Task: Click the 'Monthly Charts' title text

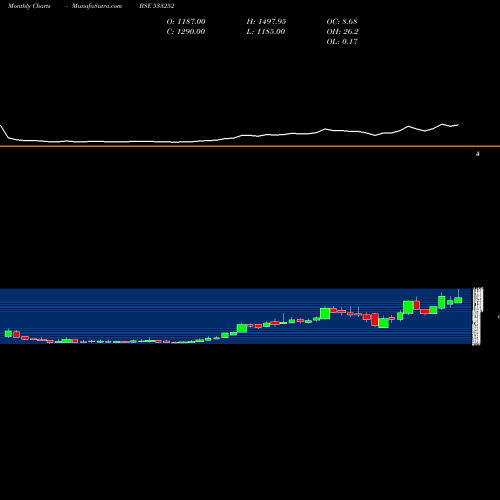Action: [x=29, y=6]
